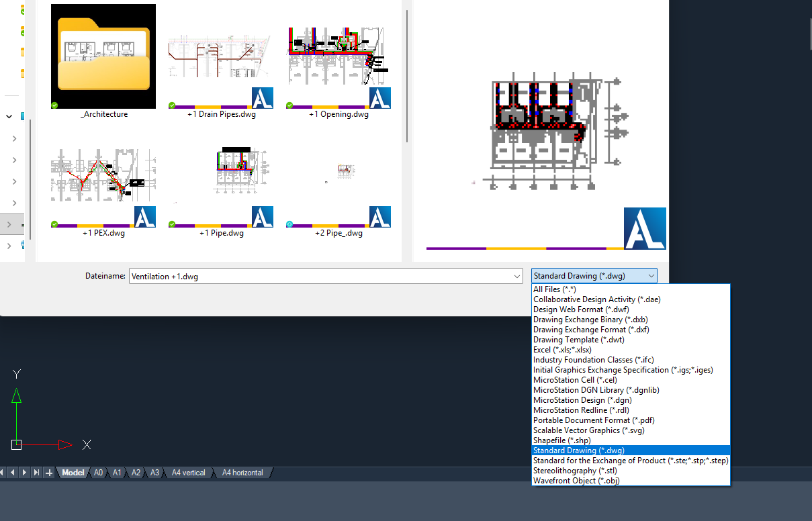The image size is (812, 521).
Task: Open the Standard Drawing file type combo box
Action: coord(594,276)
